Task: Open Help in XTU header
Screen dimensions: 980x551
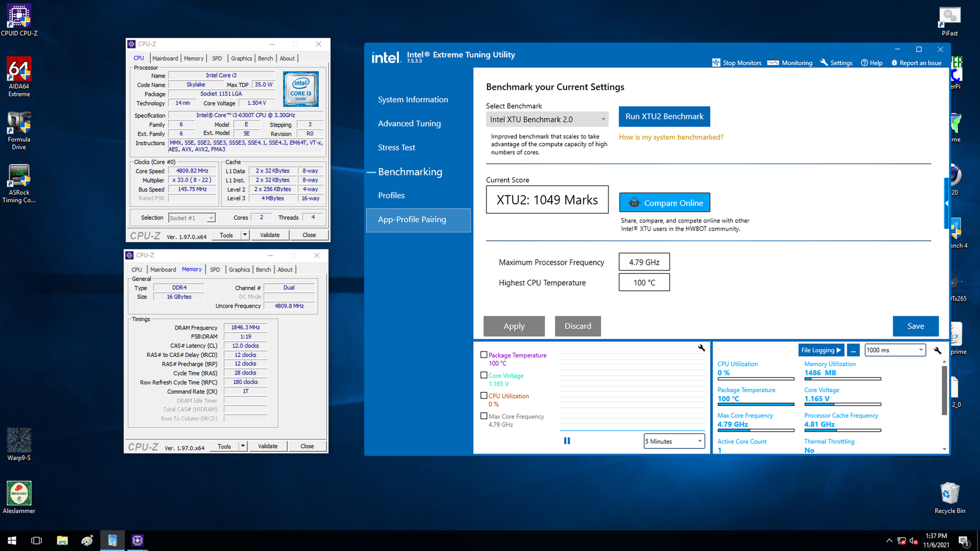Action: [872, 63]
